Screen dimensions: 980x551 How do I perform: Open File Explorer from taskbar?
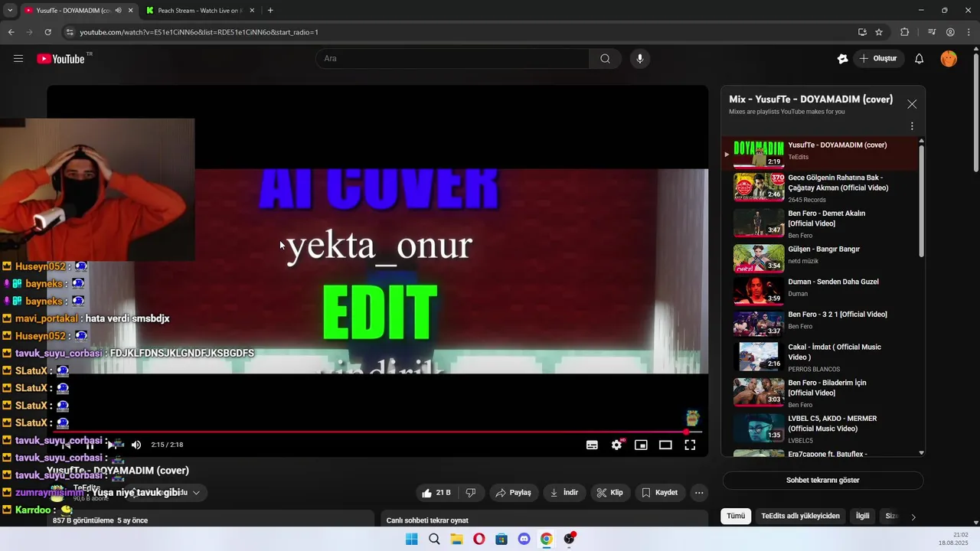[456, 539]
